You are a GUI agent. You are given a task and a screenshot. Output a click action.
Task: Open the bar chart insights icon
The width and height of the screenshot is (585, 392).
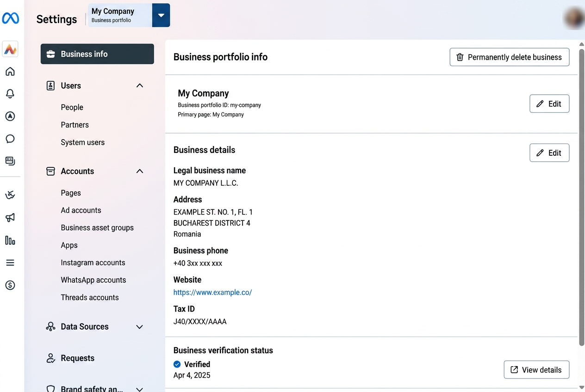[10, 240]
